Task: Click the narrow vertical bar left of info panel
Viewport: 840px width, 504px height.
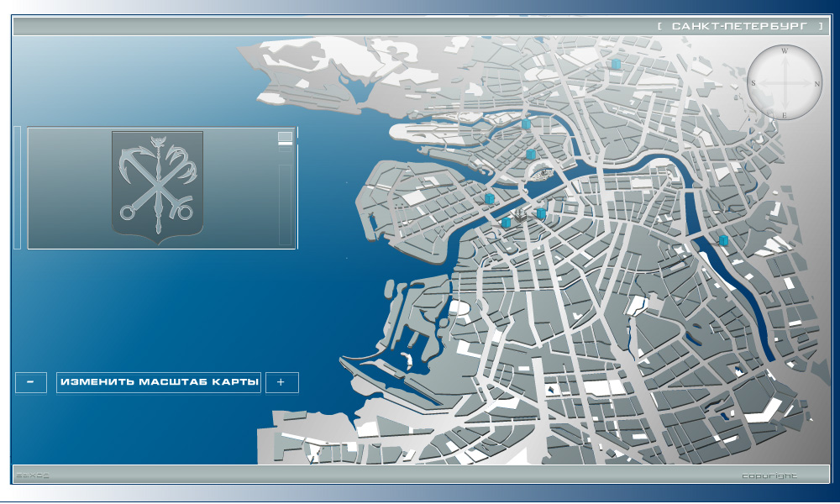Action: tap(17, 187)
